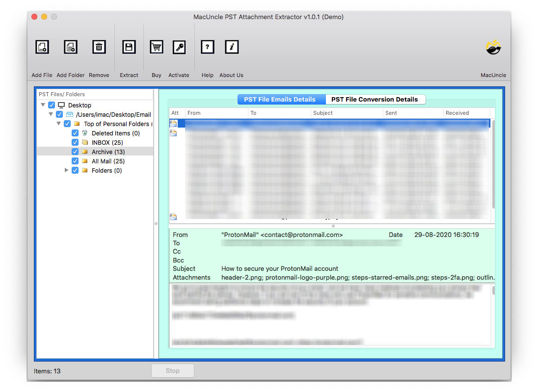Switch to PST File Conversion Details tab

(x=375, y=99)
